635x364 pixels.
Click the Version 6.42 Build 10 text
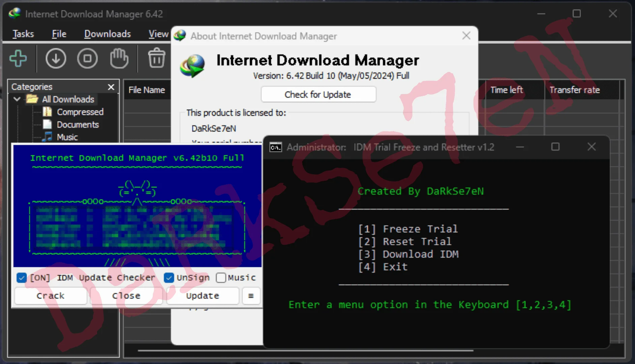click(331, 75)
